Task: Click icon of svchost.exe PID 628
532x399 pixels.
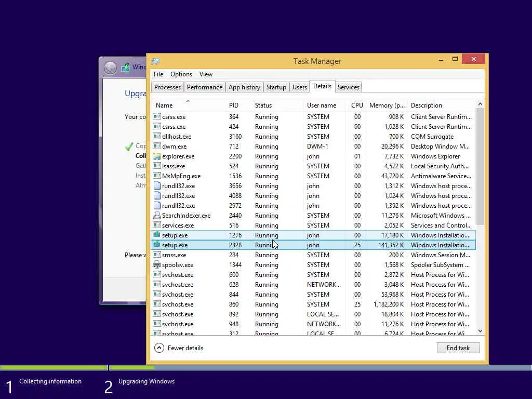Action: (157, 284)
